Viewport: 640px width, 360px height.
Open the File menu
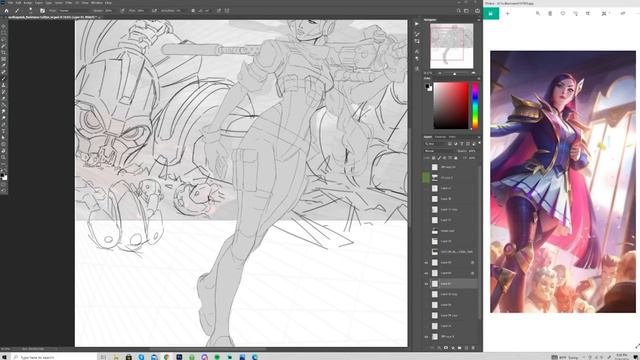click(11, 2)
